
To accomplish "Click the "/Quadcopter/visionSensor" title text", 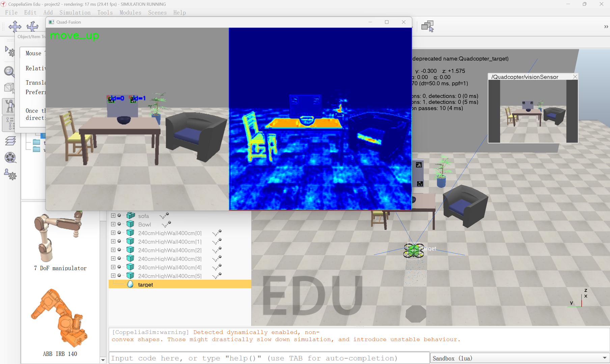I will tap(525, 77).
